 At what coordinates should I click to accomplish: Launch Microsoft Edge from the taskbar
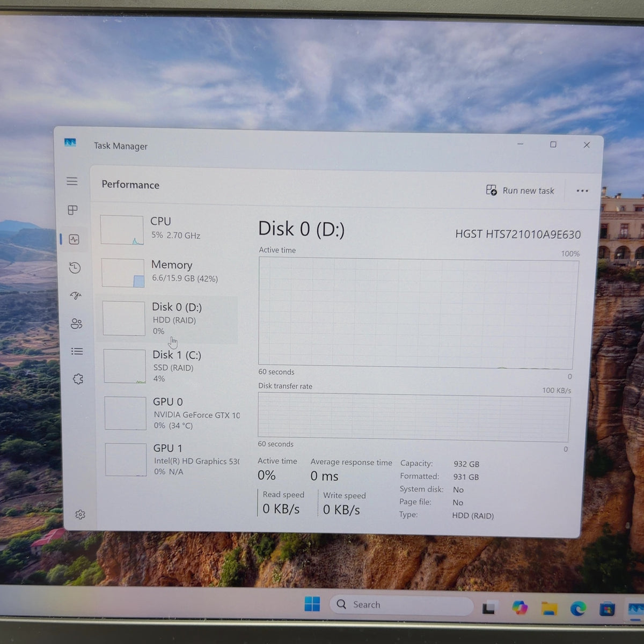[x=578, y=609]
